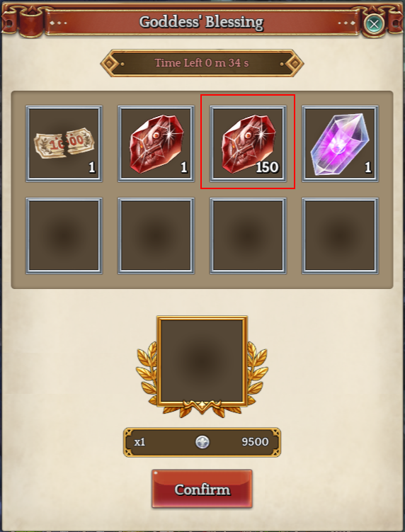Pick the red gem with quantity 1

tap(156, 144)
